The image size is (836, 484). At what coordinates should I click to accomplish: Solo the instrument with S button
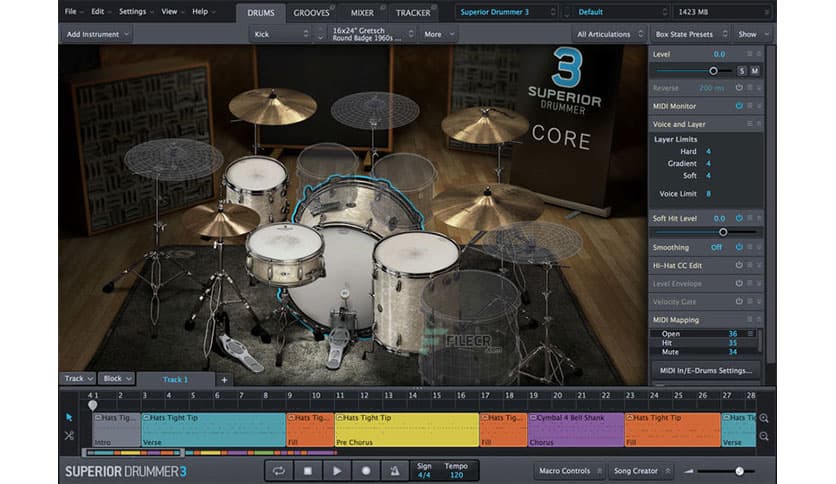coord(742,71)
